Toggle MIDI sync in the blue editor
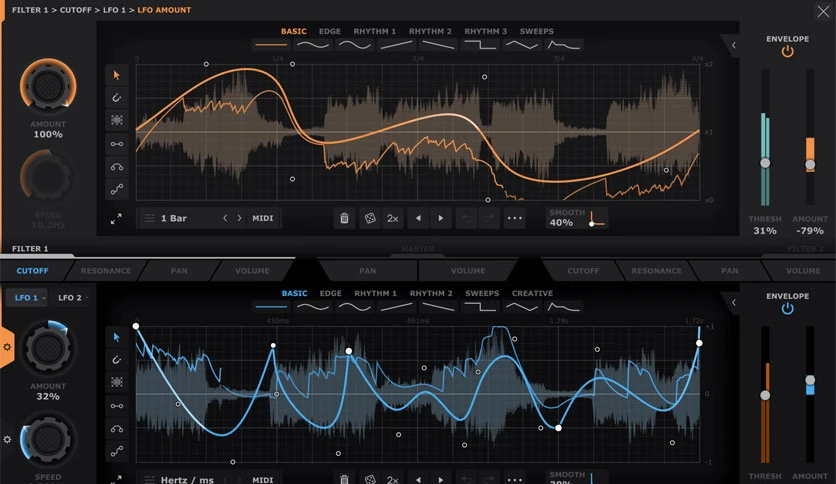 tap(263, 480)
